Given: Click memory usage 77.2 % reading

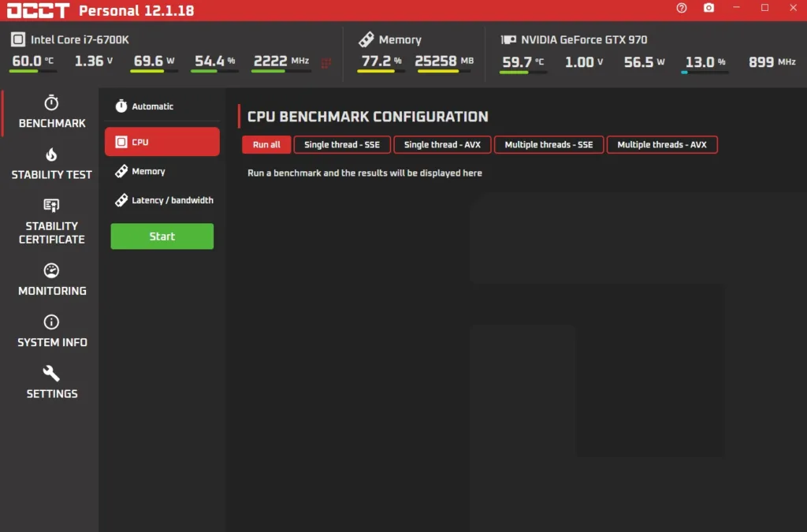Looking at the screenshot, I should point(381,61).
